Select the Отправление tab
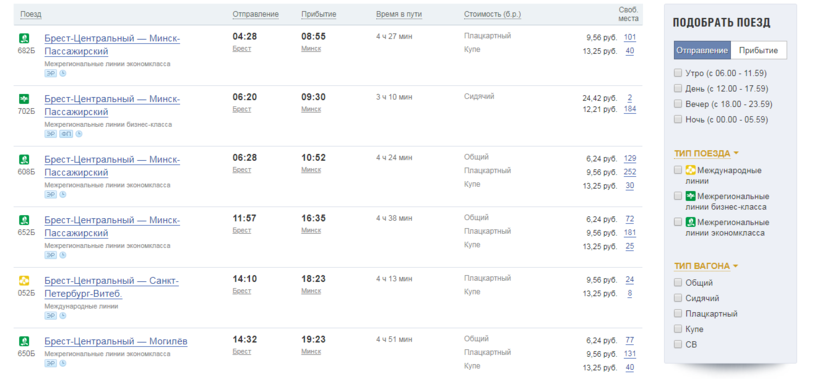 [x=702, y=50]
